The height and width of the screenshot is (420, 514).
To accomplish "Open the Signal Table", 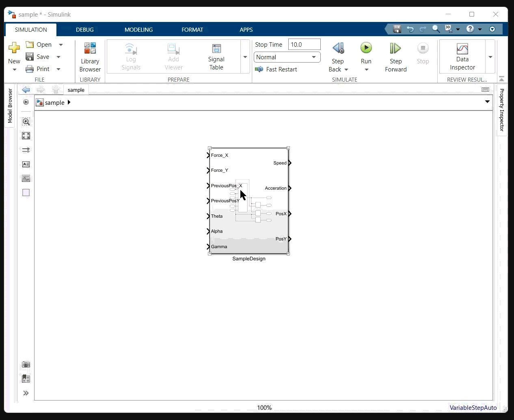I will click(x=216, y=57).
